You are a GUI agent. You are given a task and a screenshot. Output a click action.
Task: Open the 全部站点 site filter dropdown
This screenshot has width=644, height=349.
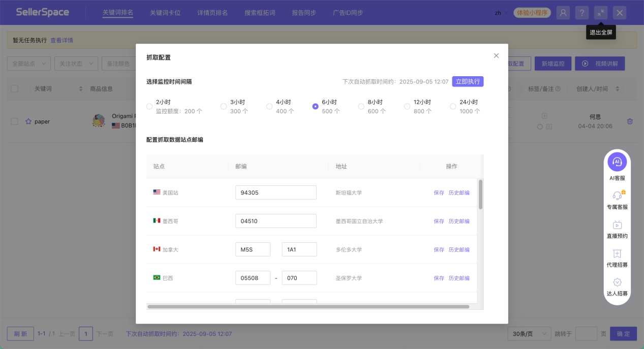pyautogui.click(x=28, y=63)
